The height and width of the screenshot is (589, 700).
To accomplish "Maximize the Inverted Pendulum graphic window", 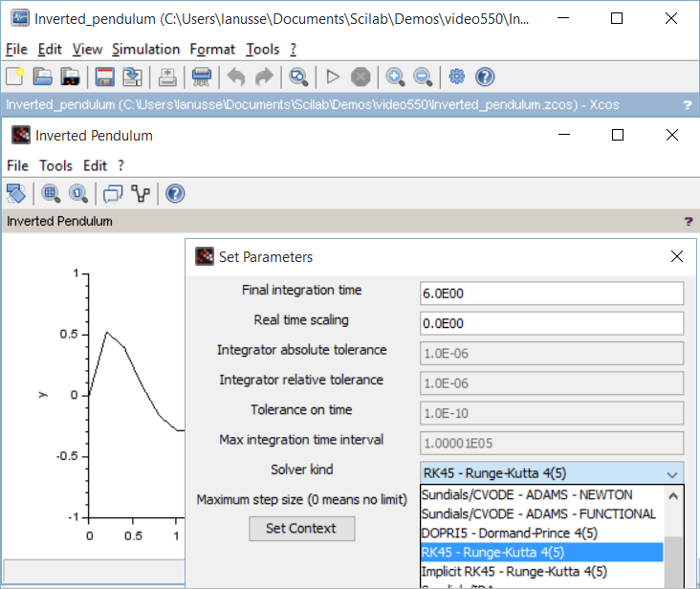I will click(618, 135).
